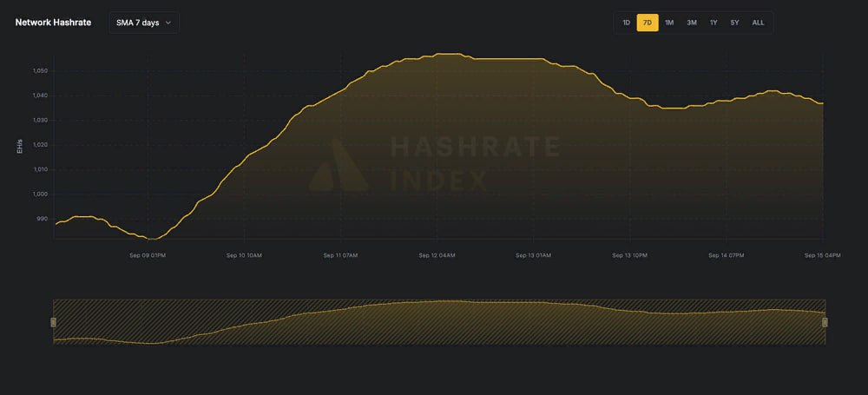Click the Sep 15 04PM axis label

pos(822,255)
